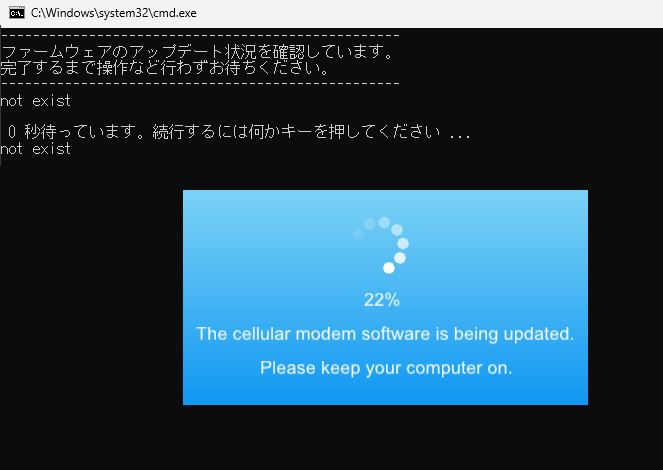This screenshot has height=470, width=663.
Task: Click 'Please keep your computer on.' message
Action: pos(386,368)
